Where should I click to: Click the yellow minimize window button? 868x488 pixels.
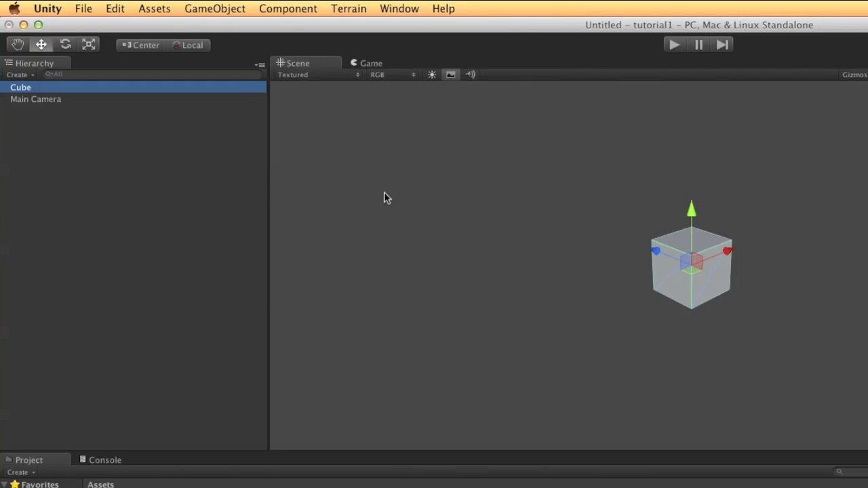coord(24,25)
